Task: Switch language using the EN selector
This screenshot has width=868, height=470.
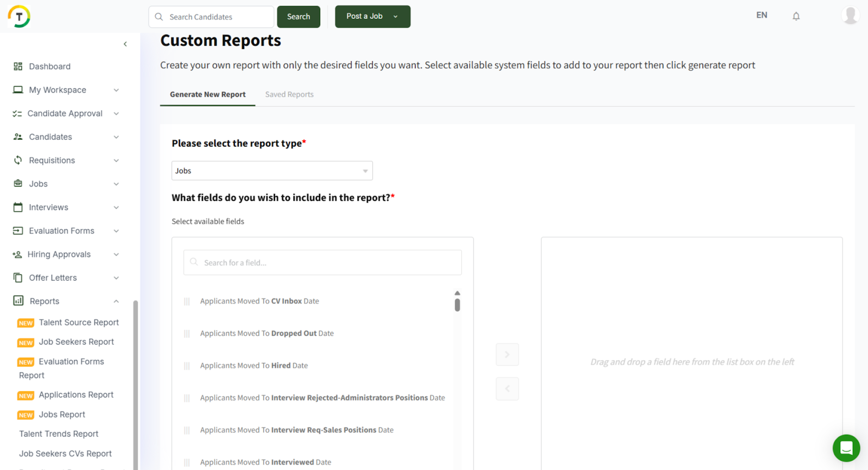Action: (x=762, y=15)
